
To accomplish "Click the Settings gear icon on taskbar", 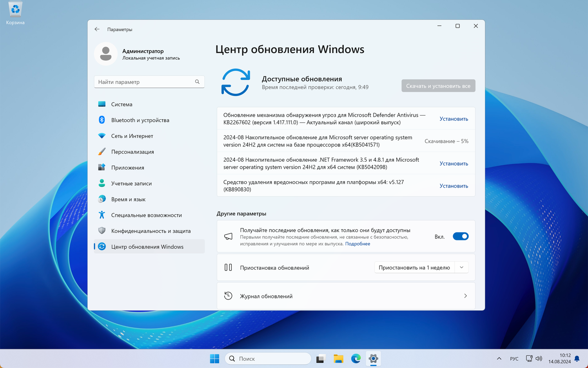I will (374, 359).
